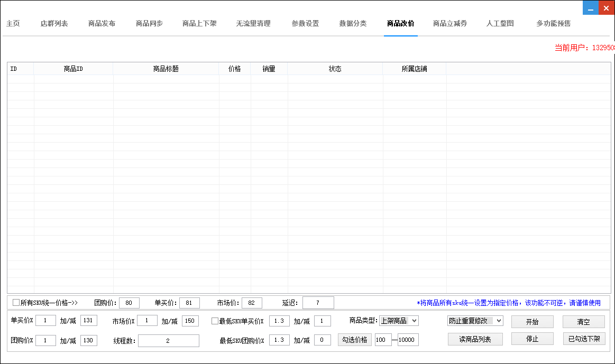The width and height of the screenshot is (615, 364).
Task: Click the 团购价 input field showing 80
Action: [x=129, y=303]
